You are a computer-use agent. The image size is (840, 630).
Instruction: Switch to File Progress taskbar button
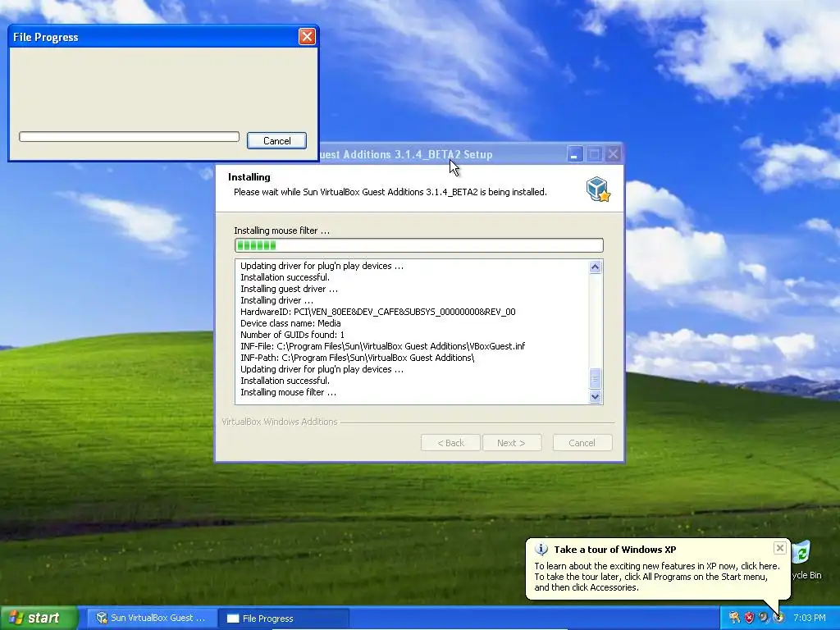[284, 618]
